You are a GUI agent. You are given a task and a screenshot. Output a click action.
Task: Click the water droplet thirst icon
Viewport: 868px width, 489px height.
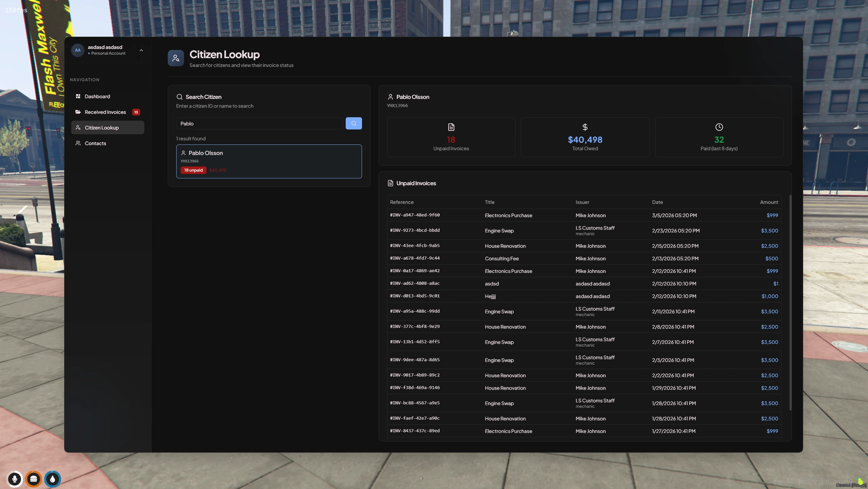(x=53, y=479)
